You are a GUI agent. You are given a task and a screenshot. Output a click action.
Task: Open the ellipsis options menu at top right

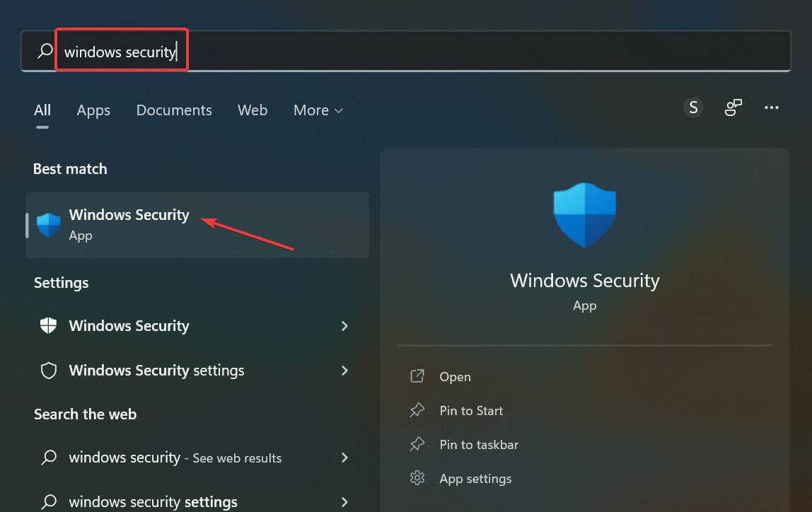pyautogui.click(x=772, y=107)
